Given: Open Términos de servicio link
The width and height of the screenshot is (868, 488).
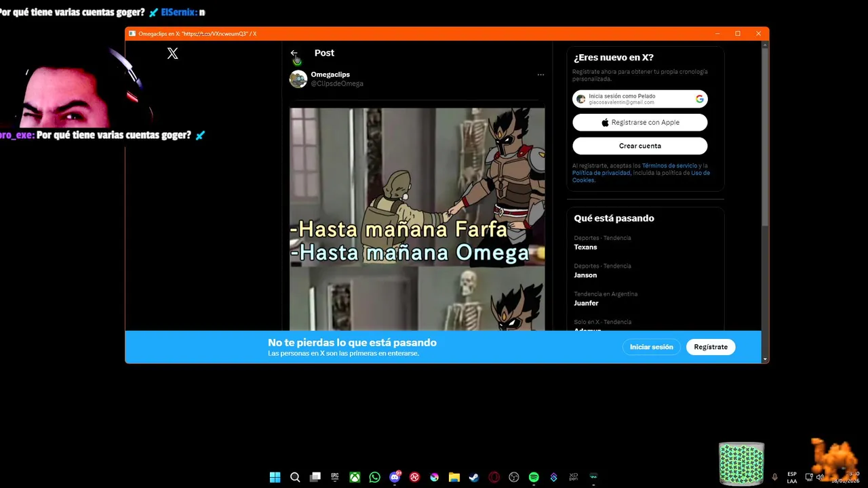Looking at the screenshot, I should click(x=669, y=166).
